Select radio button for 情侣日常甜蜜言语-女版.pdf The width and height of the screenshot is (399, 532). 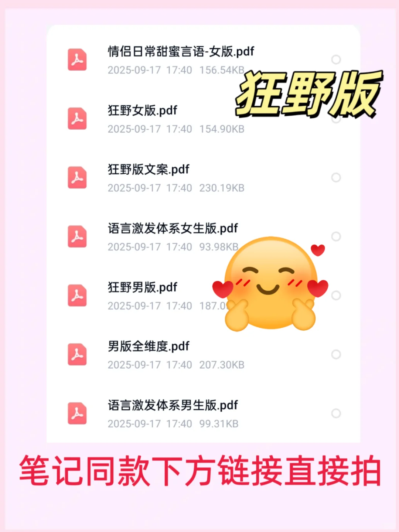pos(336,59)
